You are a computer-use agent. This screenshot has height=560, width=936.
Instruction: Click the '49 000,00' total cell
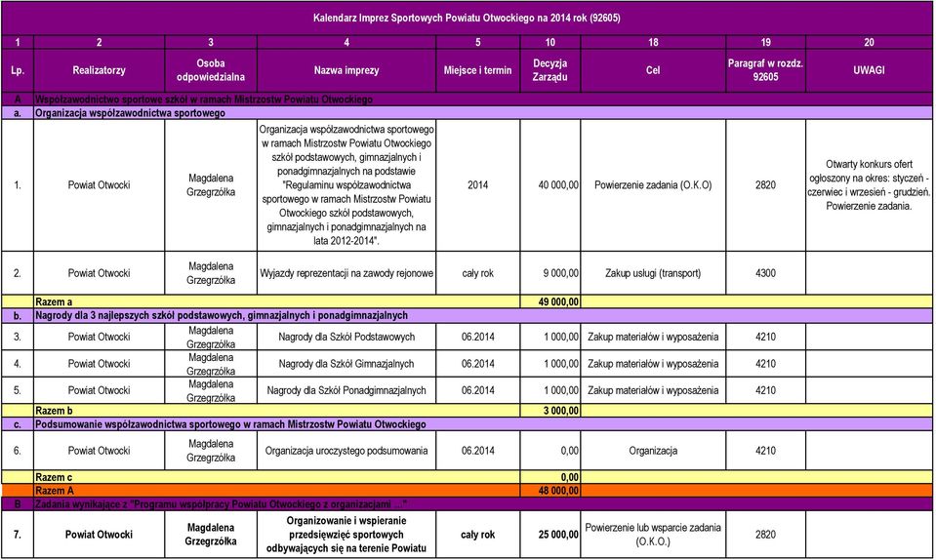point(549,301)
